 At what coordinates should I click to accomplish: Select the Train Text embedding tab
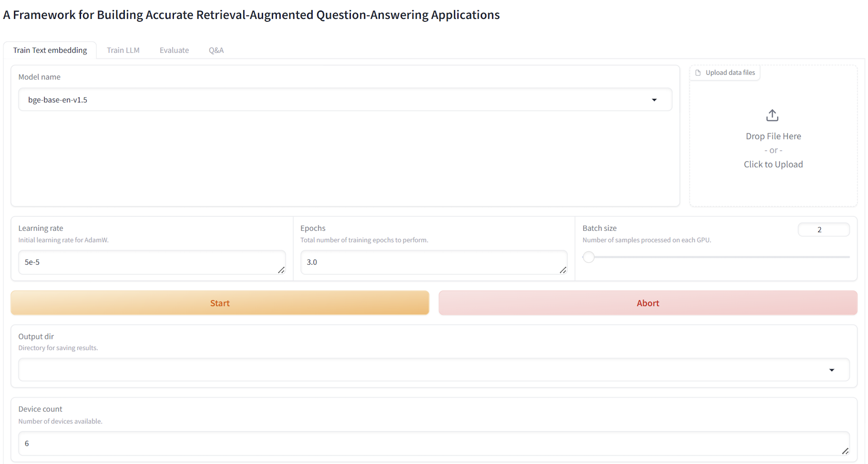(x=50, y=50)
